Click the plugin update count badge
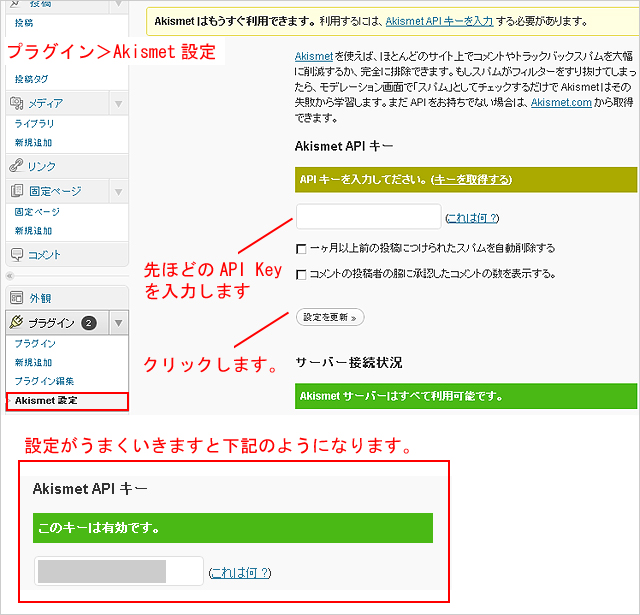 point(89,323)
